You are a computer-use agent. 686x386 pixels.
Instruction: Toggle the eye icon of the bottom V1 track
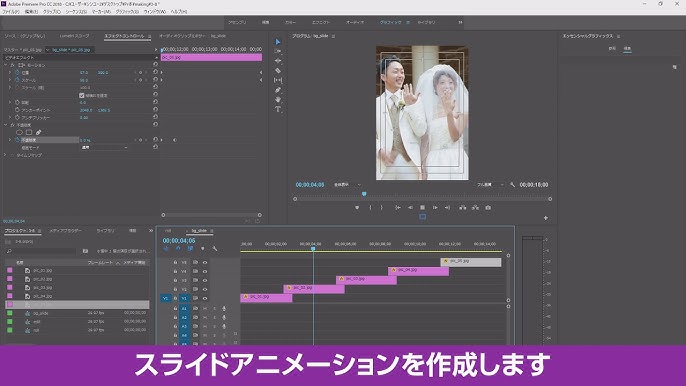coord(204,298)
